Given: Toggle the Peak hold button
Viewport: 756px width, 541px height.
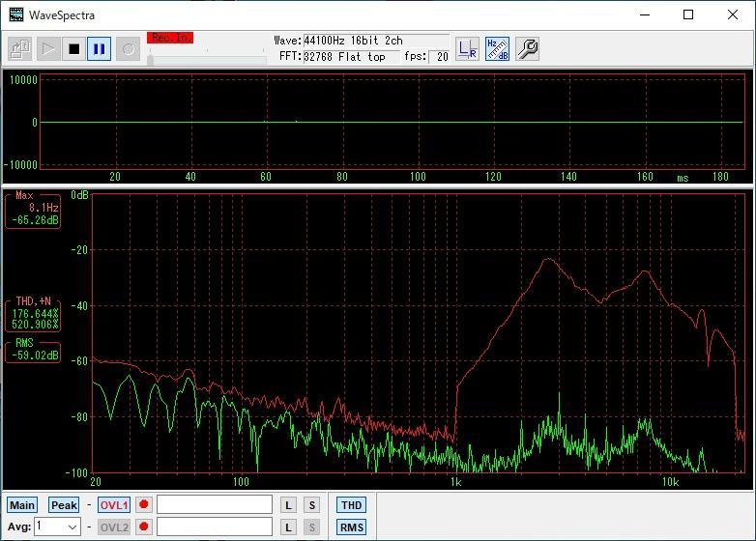Looking at the screenshot, I should tap(64, 505).
